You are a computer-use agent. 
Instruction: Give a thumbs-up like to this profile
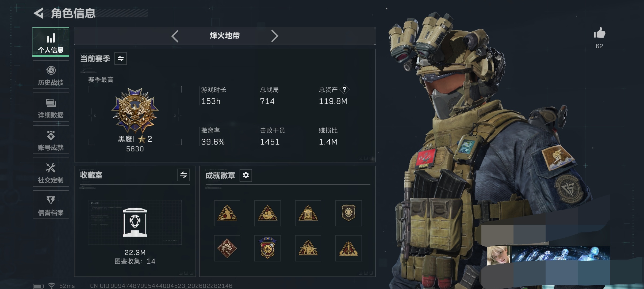tap(599, 33)
